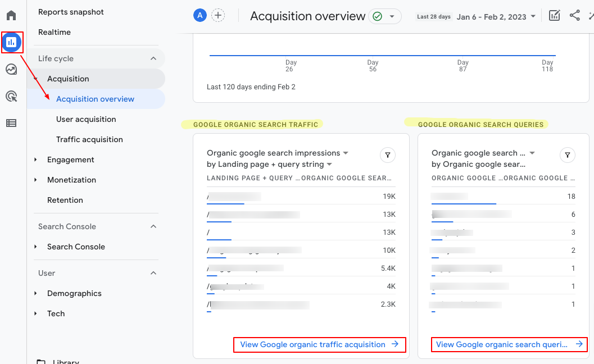Image resolution: width=594 pixels, height=364 pixels.
Task: Select the landing page row with 10K
Action: (301, 251)
